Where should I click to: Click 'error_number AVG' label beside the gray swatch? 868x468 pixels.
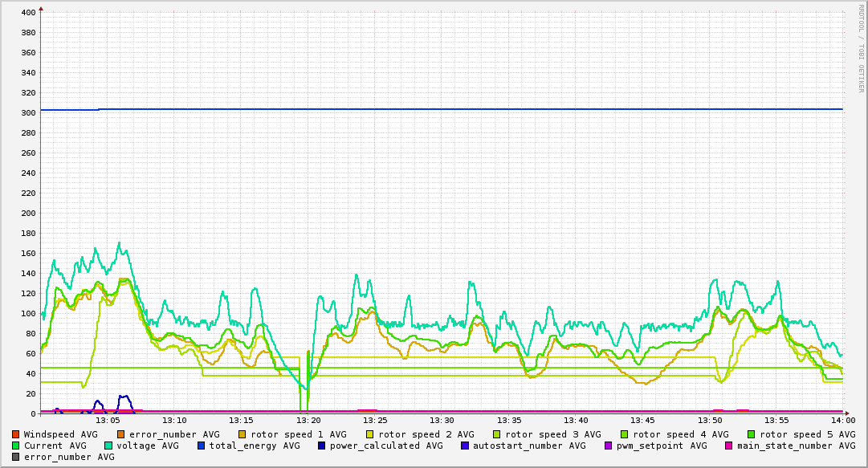[69, 457]
